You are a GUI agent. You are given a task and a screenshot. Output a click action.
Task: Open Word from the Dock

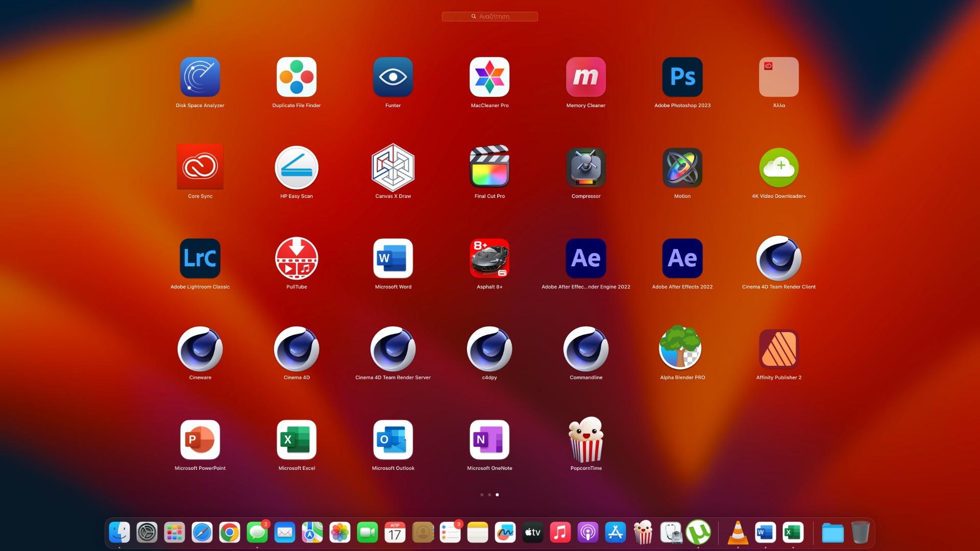pos(766,533)
